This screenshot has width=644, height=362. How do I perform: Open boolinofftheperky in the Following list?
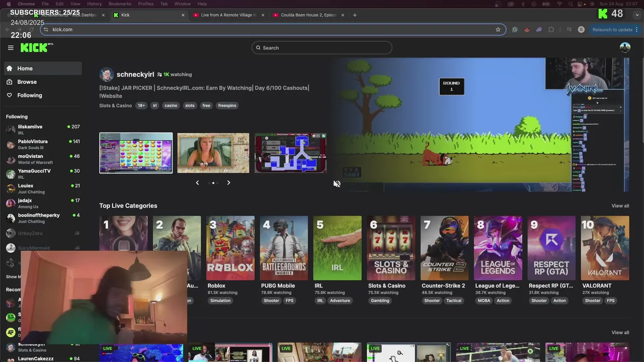tap(43, 218)
